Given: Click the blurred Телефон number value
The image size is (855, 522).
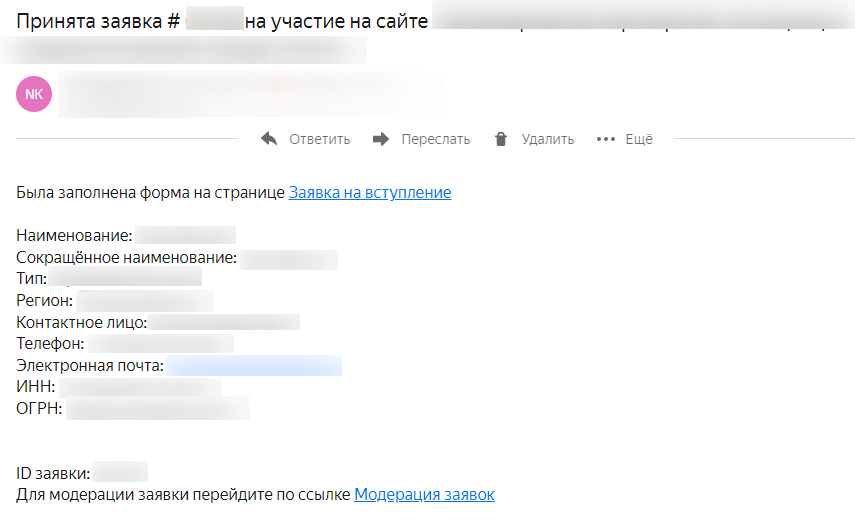Looking at the screenshot, I should (161, 344).
